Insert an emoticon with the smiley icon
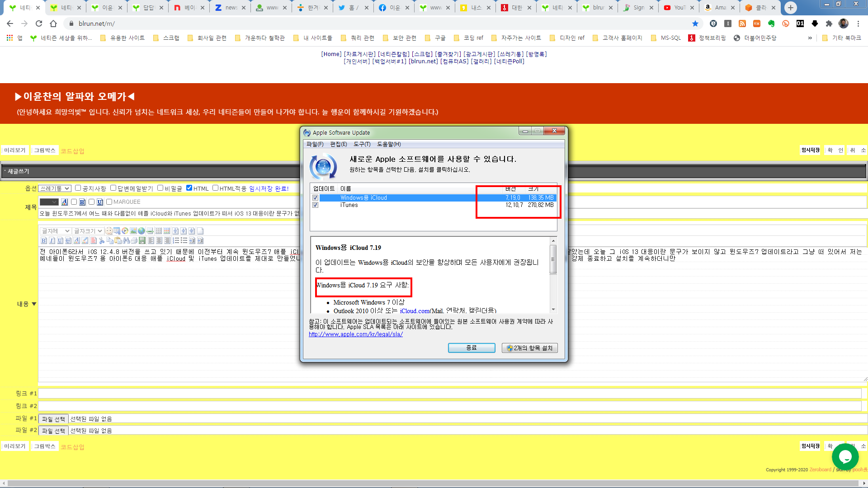 point(109,231)
